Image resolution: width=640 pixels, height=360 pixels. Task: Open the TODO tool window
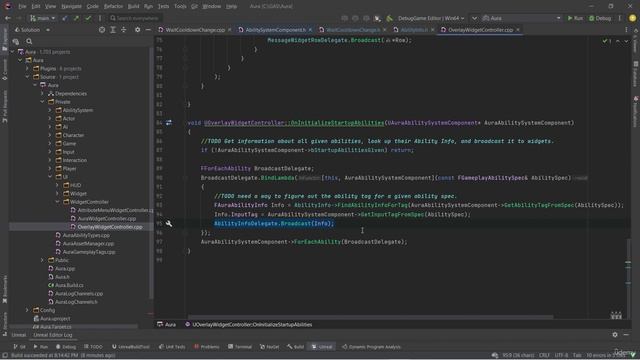pos(93,347)
